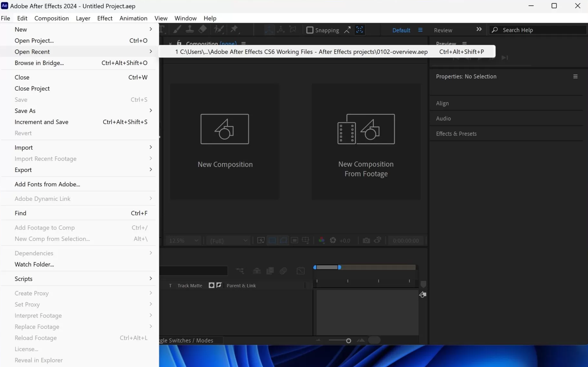The height and width of the screenshot is (367, 588).
Task: Select the Eraser tool icon
Action: (x=202, y=30)
